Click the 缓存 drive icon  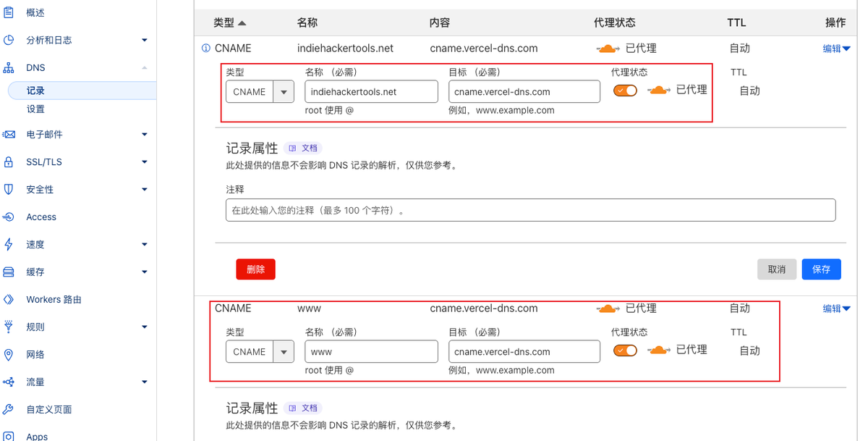9,272
